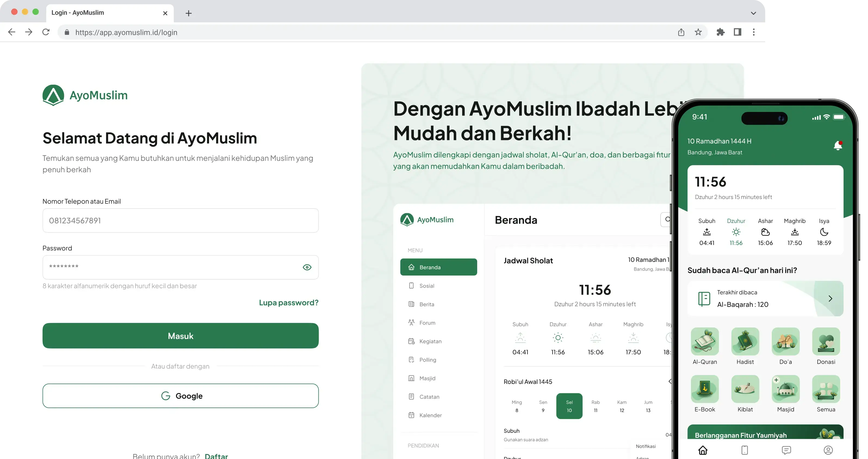Select Beranda in sidebar menu
Image resolution: width=868 pixels, height=459 pixels.
pos(438,267)
